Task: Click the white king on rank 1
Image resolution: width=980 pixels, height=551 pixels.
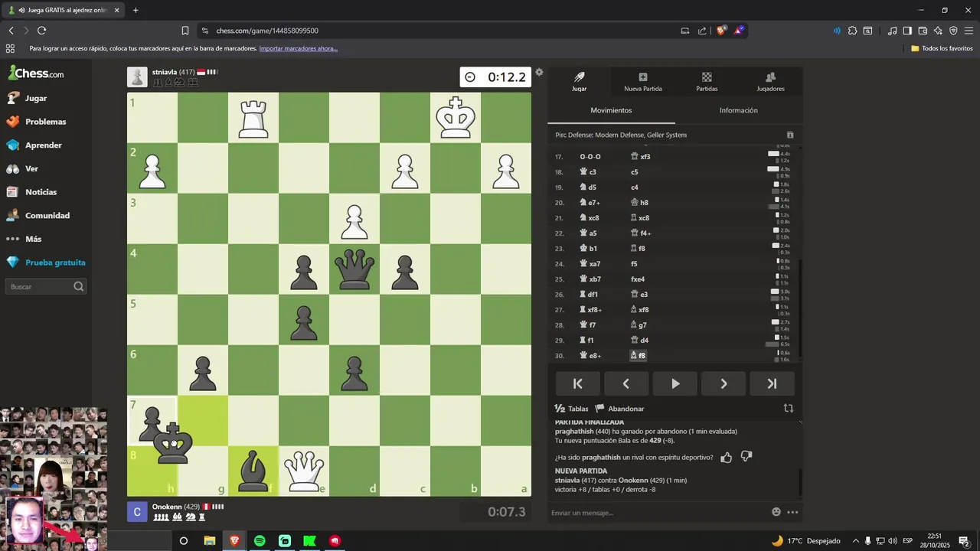Action: (x=456, y=117)
